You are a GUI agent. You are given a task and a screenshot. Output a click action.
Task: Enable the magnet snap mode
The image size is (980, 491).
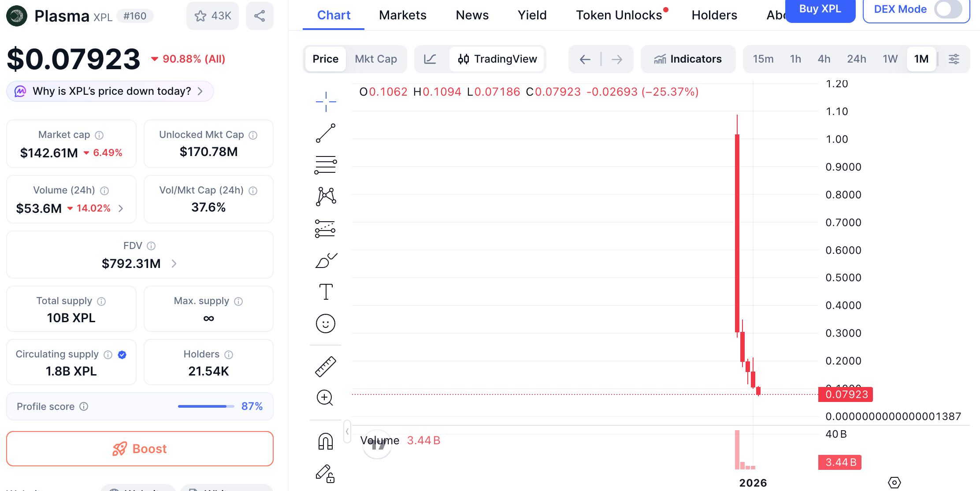coord(326,441)
